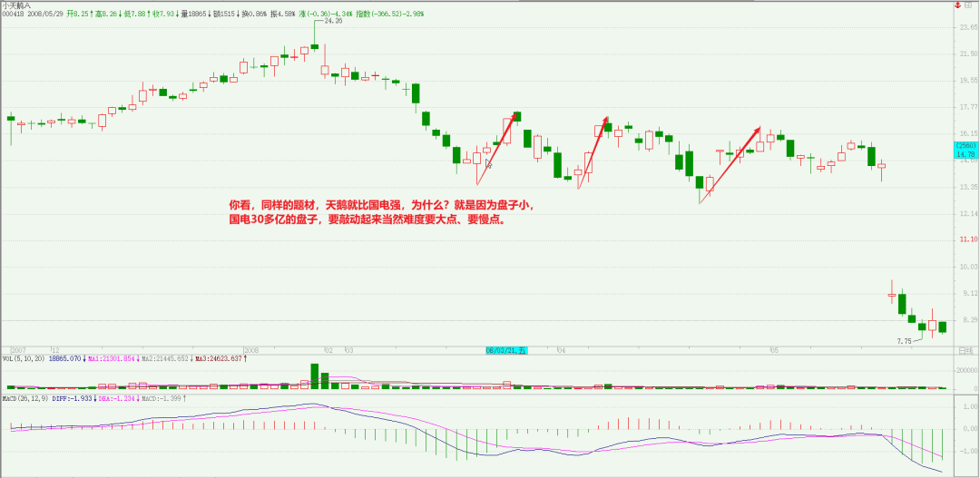Image resolution: width=980 pixels, height=478 pixels.
Task: Click the turnover rate 换0.86%
Action: 254,12
